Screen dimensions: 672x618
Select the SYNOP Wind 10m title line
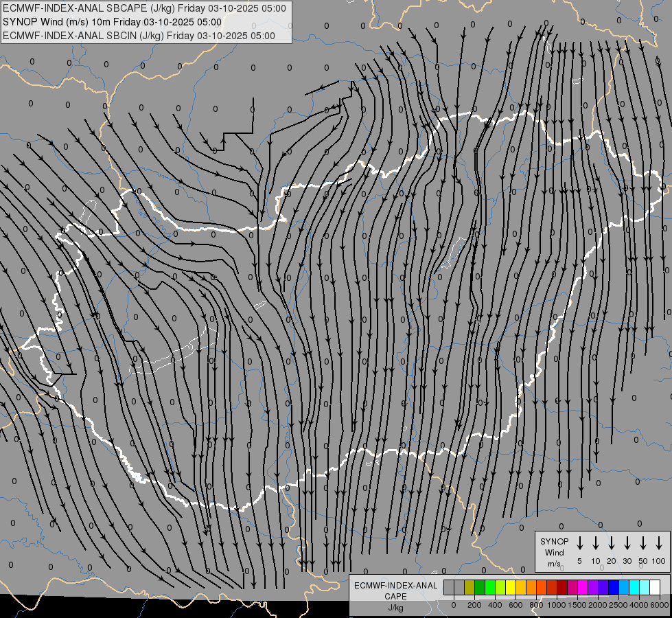click(112, 22)
